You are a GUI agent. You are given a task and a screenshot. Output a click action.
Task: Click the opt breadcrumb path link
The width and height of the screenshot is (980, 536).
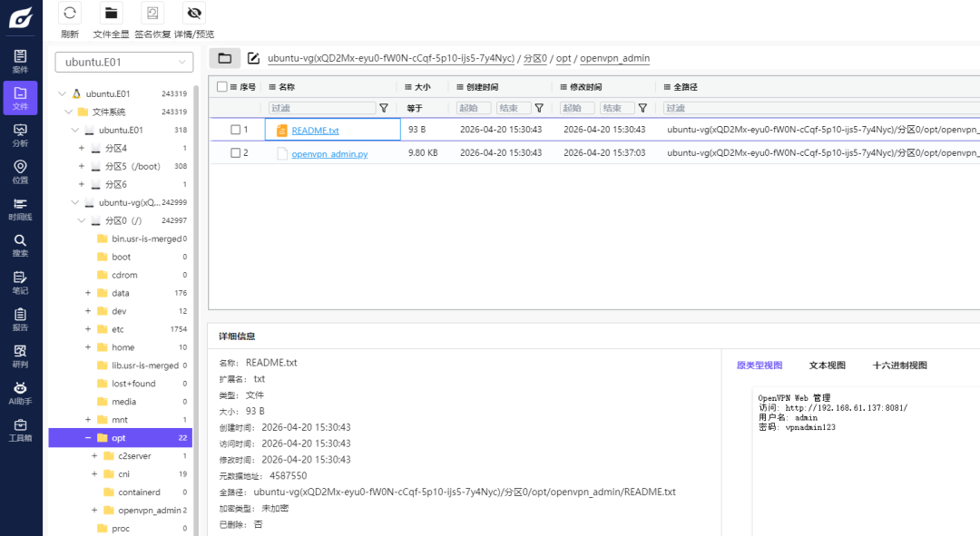[x=563, y=58]
